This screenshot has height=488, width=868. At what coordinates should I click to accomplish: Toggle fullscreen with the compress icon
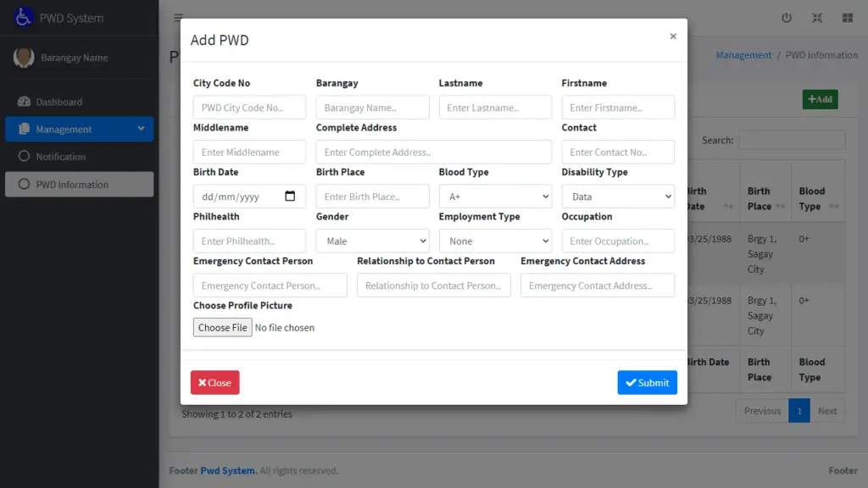[816, 17]
